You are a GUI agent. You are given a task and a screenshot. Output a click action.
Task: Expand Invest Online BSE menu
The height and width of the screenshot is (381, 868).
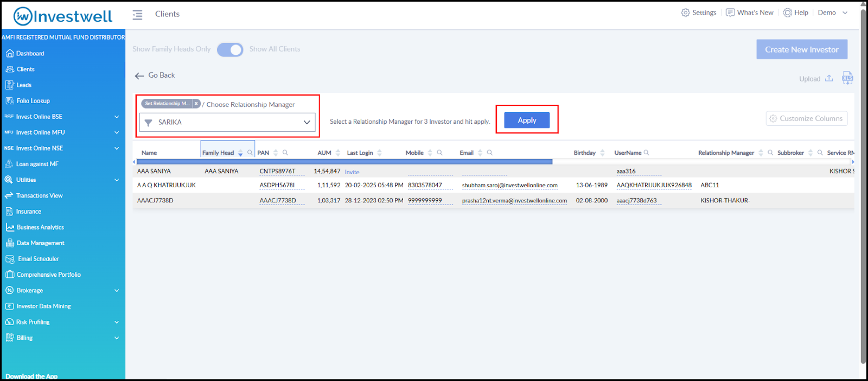117,117
